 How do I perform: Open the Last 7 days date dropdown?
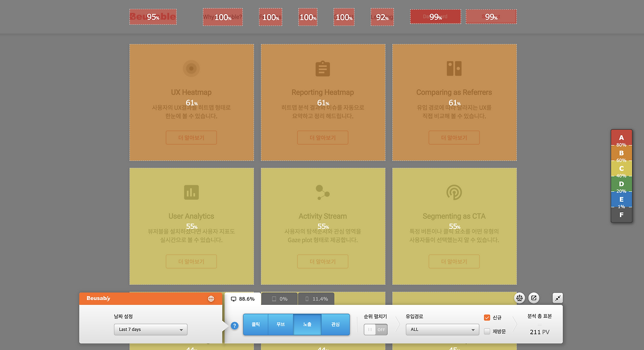pyautogui.click(x=150, y=329)
